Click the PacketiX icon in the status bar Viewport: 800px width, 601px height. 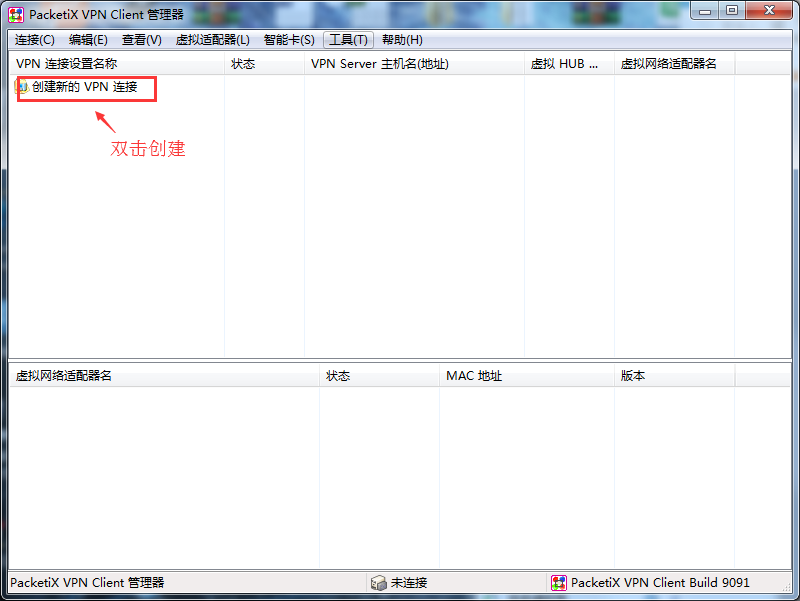(x=559, y=583)
